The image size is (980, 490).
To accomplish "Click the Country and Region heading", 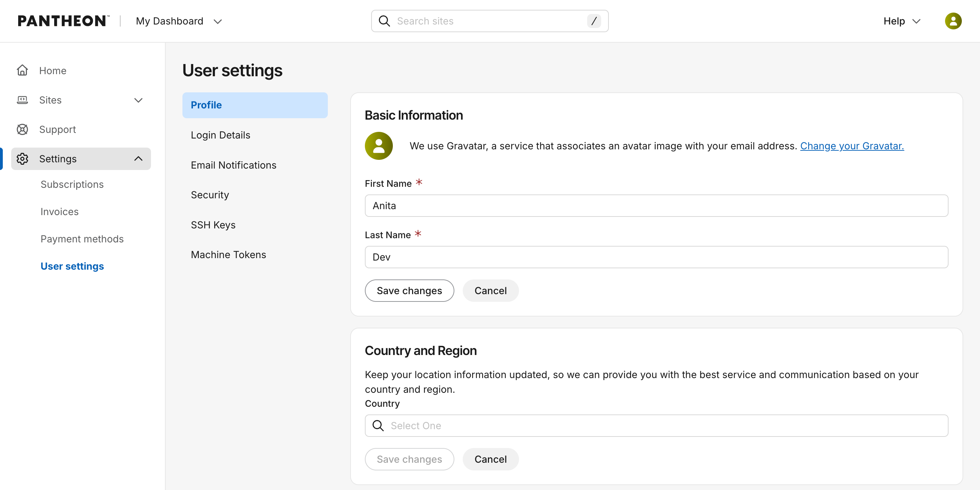I will coord(420,351).
